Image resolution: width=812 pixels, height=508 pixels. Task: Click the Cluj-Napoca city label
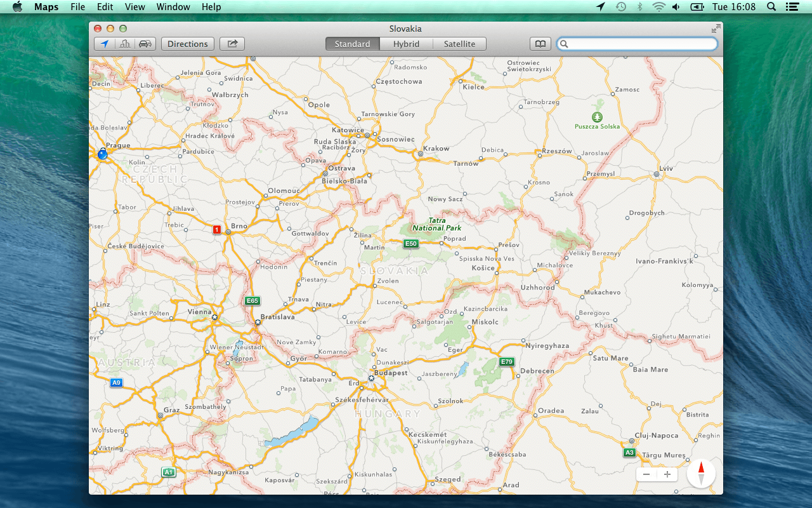point(658,436)
